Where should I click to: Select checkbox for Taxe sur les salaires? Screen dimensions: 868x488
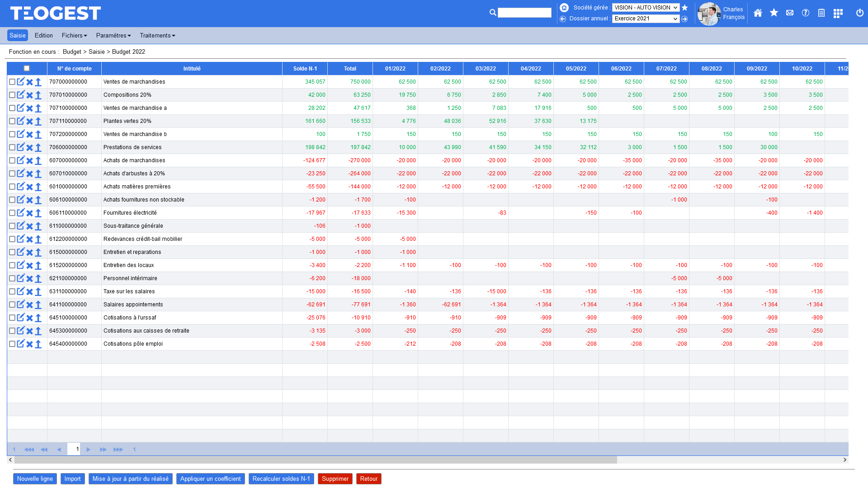pos(12,291)
